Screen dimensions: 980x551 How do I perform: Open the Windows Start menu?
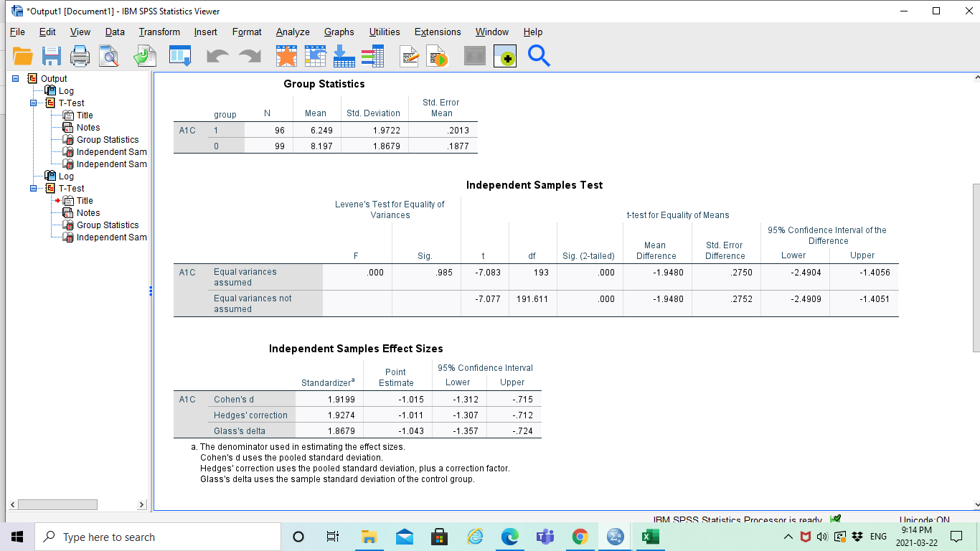click(x=17, y=537)
